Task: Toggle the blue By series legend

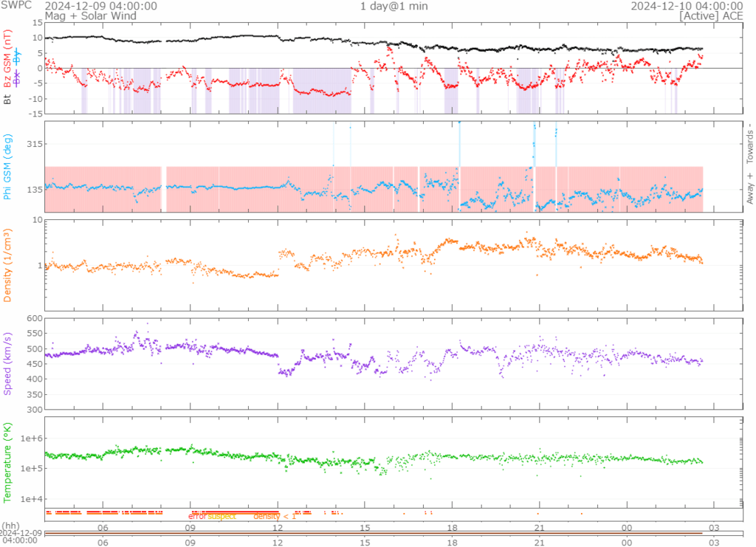Action: (18, 54)
